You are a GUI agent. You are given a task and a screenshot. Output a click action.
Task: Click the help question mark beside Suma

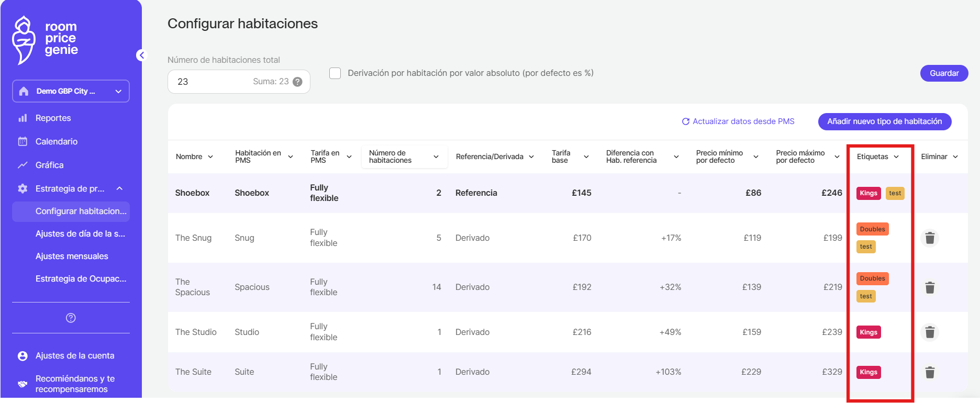(297, 82)
